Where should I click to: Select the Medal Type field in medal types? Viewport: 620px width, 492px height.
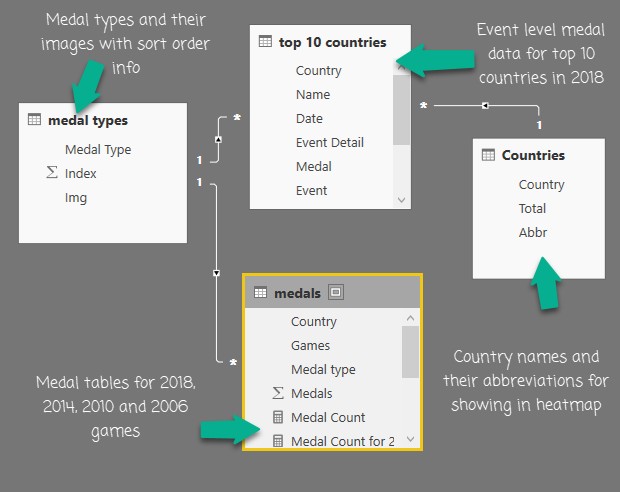coord(98,150)
